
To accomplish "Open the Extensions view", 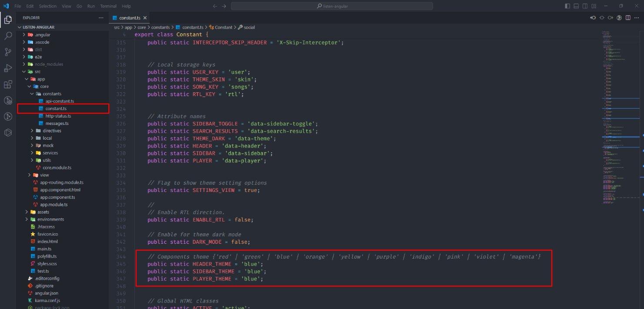I will tap(8, 84).
